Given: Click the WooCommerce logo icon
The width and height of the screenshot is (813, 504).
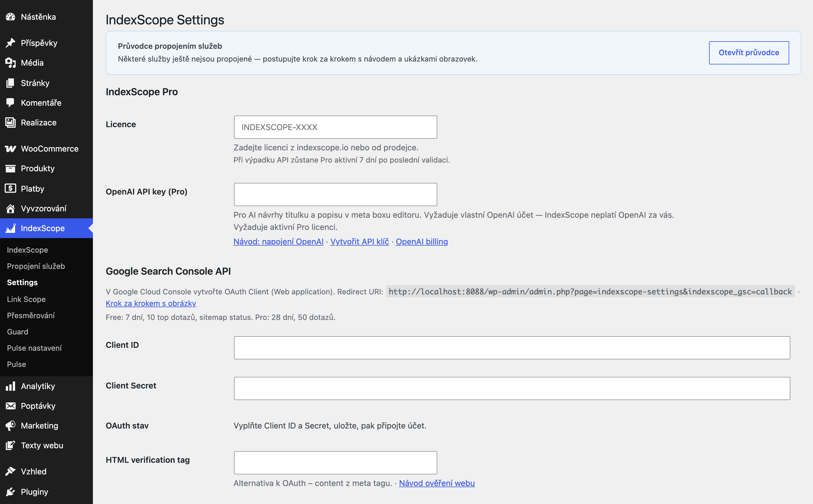Looking at the screenshot, I should coord(10,149).
